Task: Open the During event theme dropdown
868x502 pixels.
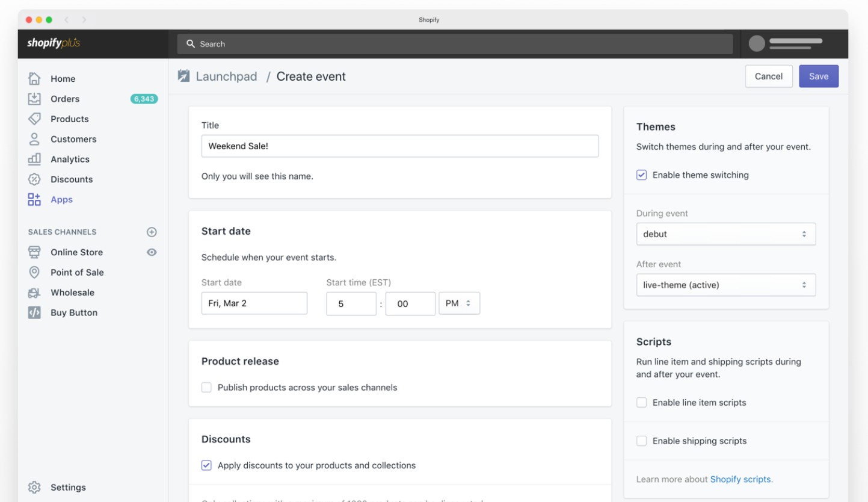Action: pos(726,234)
